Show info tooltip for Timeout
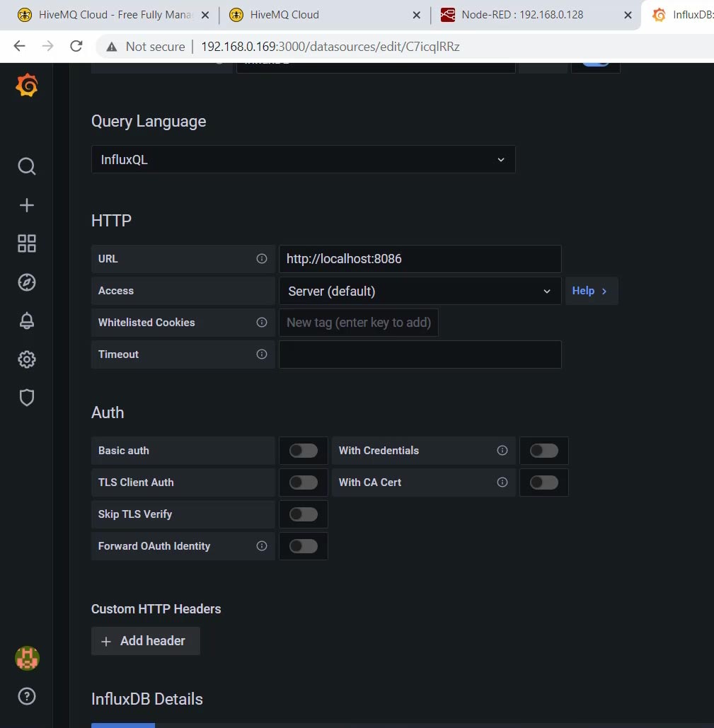This screenshot has width=714, height=728. click(x=262, y=354)
